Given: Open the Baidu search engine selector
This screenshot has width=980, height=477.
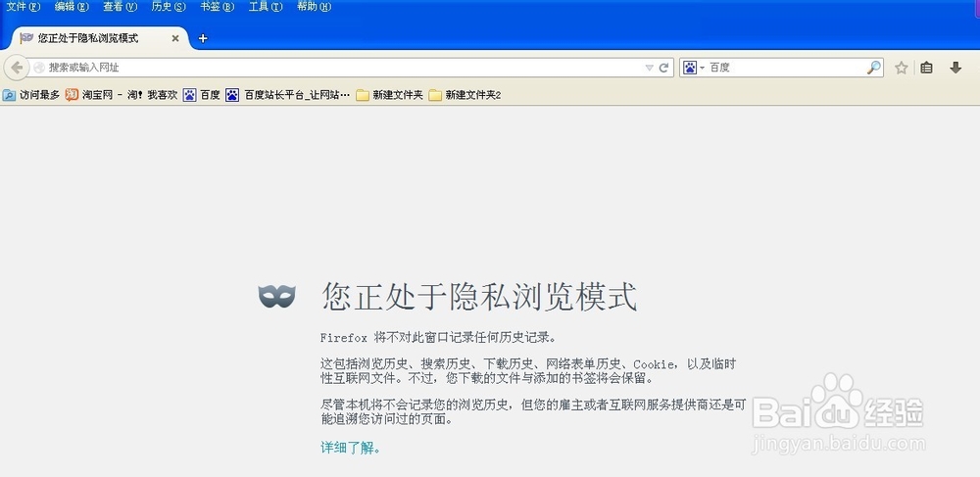Looking at the screenshot, I should coord(694,68).
